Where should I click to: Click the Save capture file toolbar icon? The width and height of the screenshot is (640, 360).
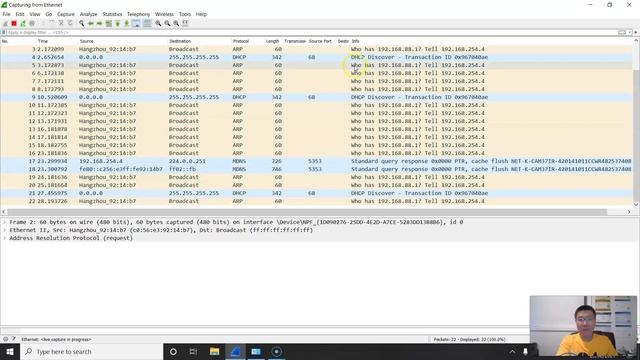[x=52, y=24]
